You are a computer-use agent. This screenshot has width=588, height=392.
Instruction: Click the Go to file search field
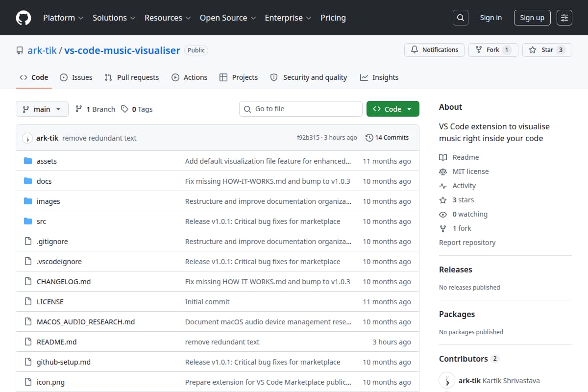(301, 109)
